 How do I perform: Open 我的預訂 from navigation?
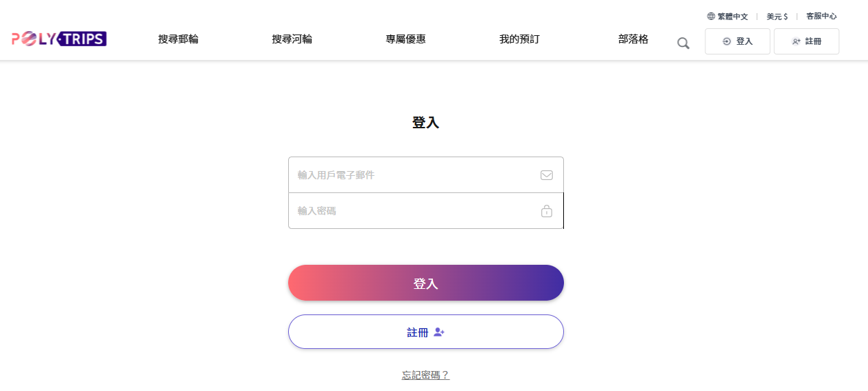(519, 39)
